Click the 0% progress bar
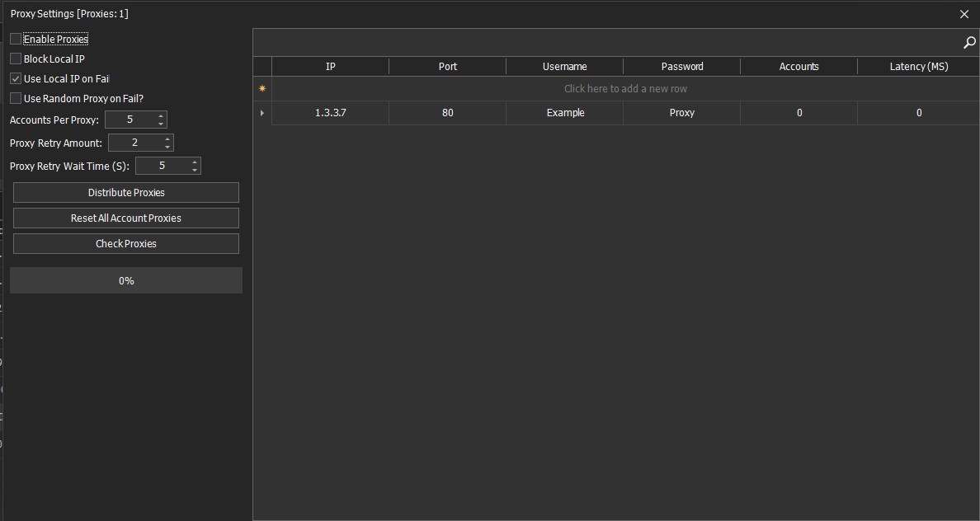This screenshot has height=521, width=980. 126,280
